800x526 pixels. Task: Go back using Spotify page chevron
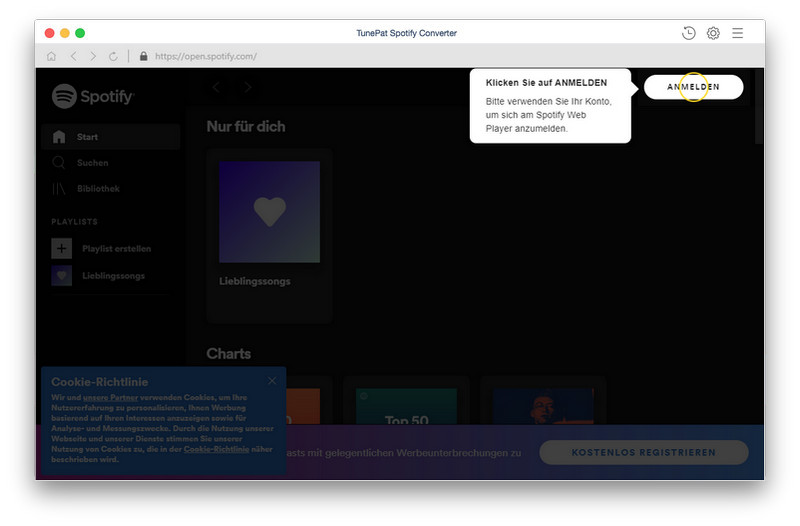coord(216,87)
